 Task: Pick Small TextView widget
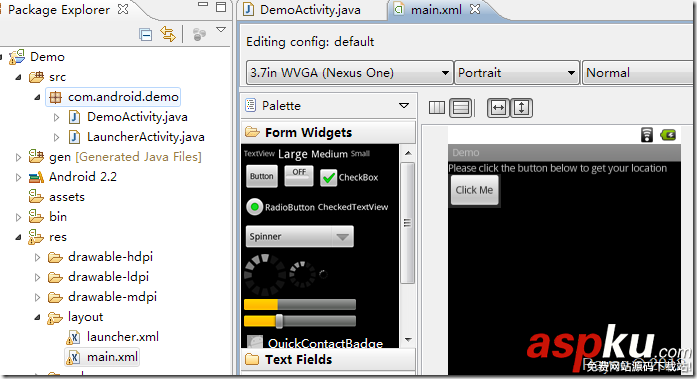pos(360,154)
